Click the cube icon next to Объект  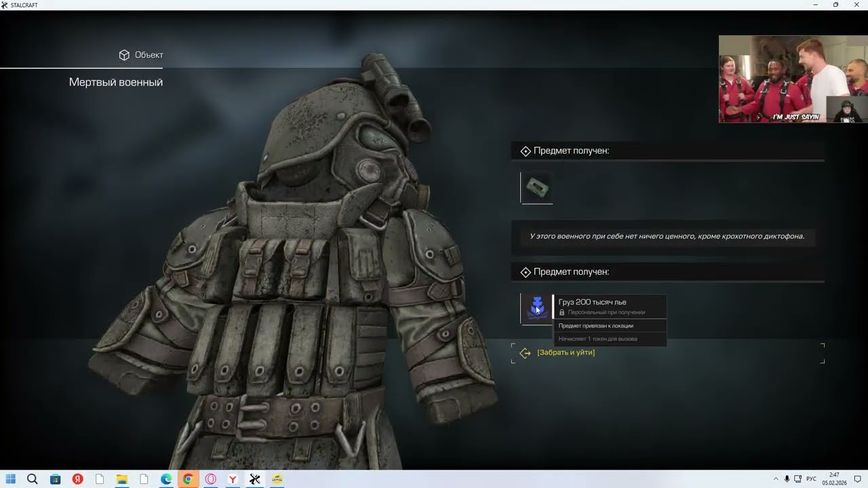124,55
